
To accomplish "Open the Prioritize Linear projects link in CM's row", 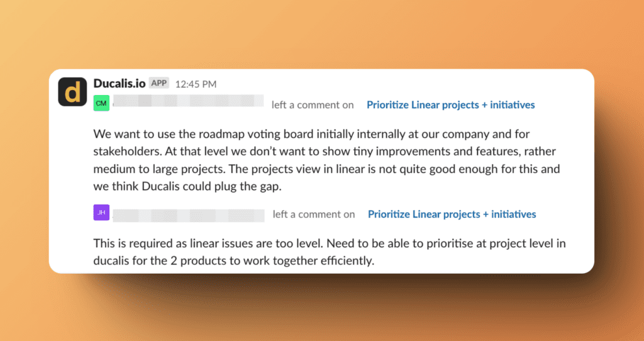I will click(x=450, y=105).
